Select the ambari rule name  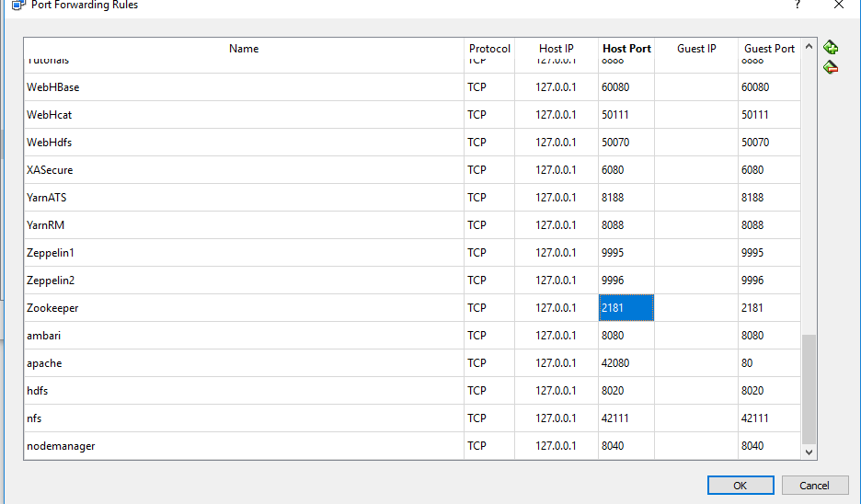[44, 336]
